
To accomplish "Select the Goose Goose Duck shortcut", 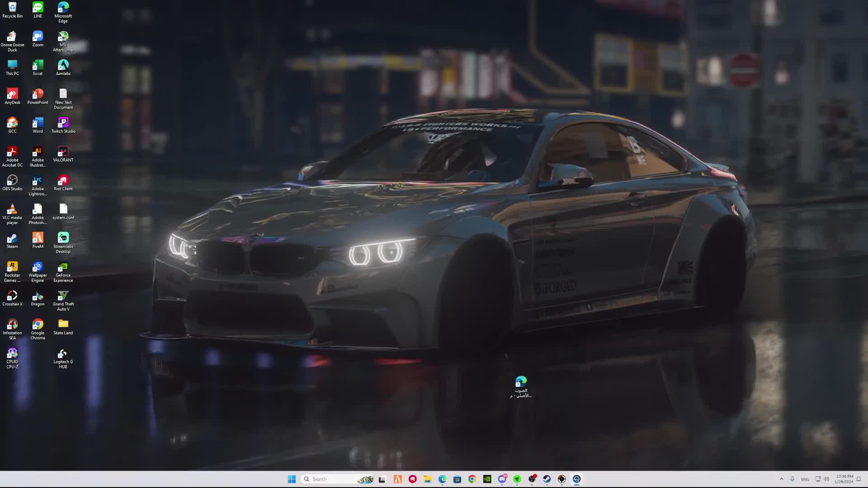I will coord(12,42).
